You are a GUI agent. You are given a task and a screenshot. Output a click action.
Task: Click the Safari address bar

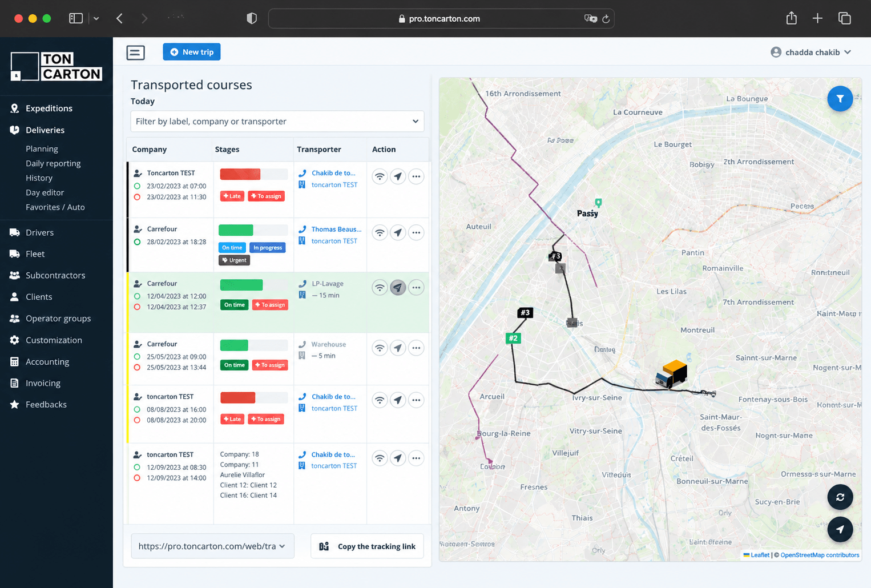coord(441,19)
